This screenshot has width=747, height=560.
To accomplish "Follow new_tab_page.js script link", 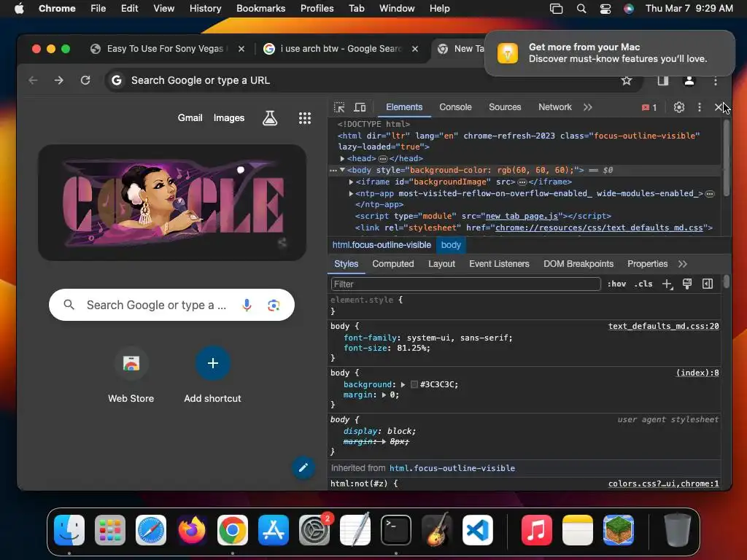I will tap(522, 216).
